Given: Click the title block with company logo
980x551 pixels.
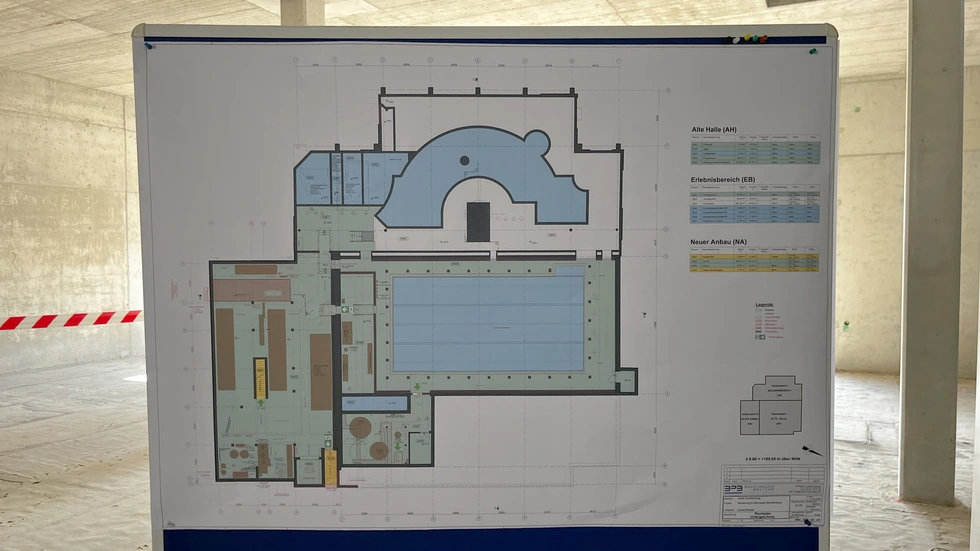Looking at the screenshot, I should point(772,494).
